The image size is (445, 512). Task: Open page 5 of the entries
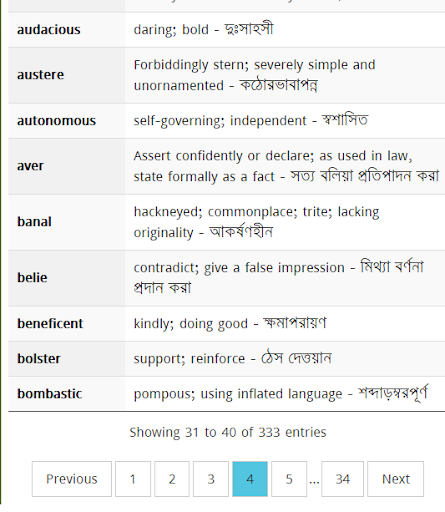(x=289, y=479)
